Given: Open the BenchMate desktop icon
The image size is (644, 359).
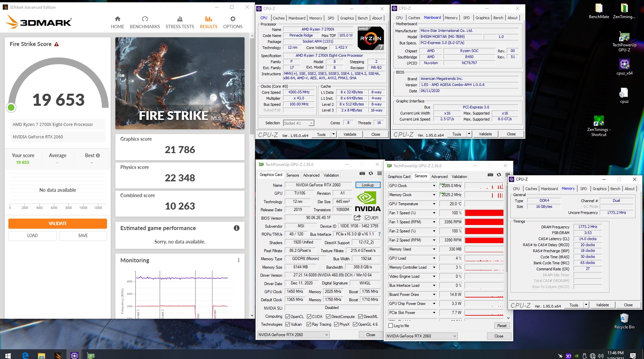Looking at the screenshot, I should [x=599, y=11].
